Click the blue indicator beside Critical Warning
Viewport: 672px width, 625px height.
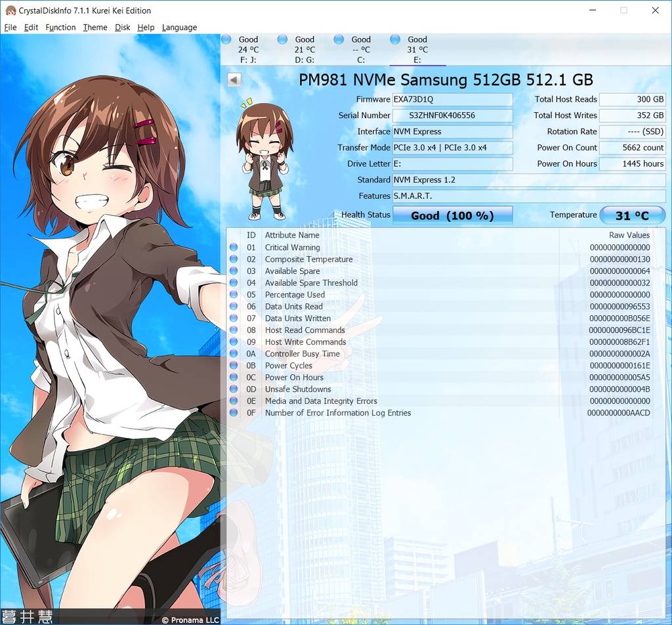(234, 248)
